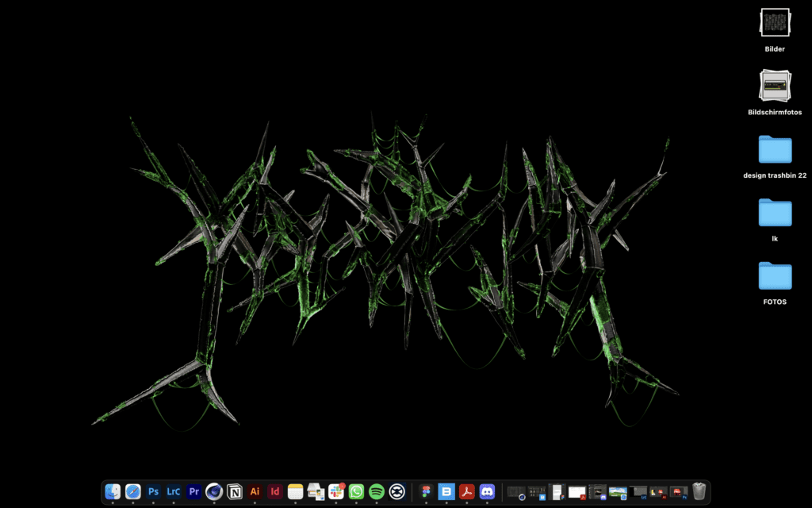The width and height of the screenshot is (812, 508).
Task: Open Slack with the notification badge
Action: pyautogui.click(x=336, y=492)
